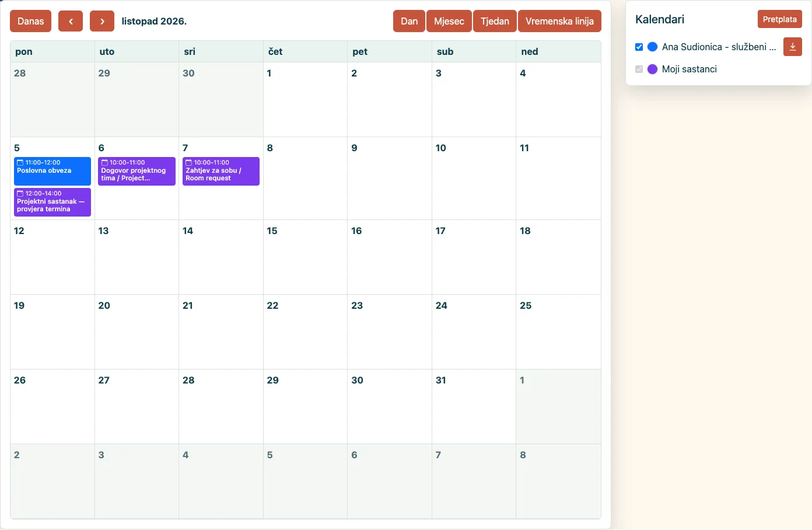Click the listopad 2026. title
The image size is (812, 530).
tap(154, 21)
